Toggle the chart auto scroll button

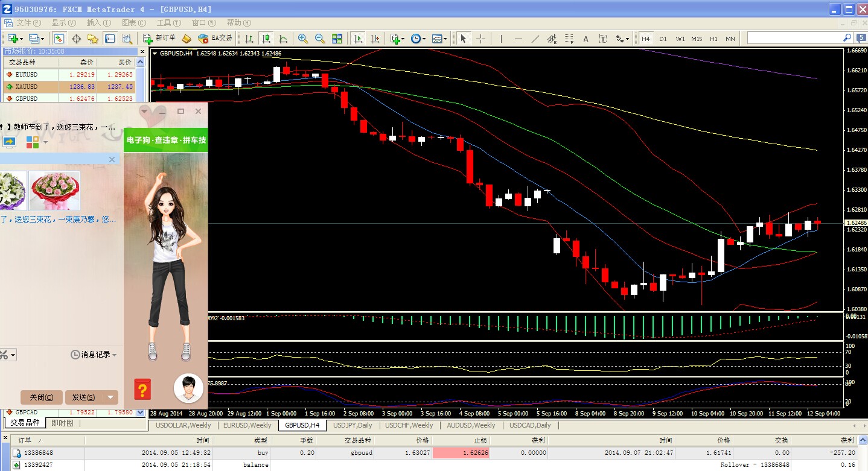[358, 39]
